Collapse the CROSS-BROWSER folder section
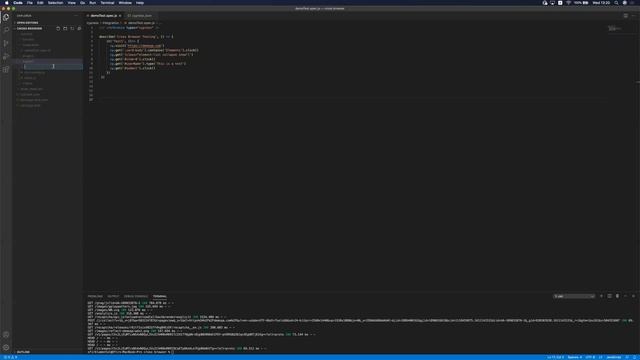Image resolution: width=640 pixels, height=360 pixels. [29, 29]
